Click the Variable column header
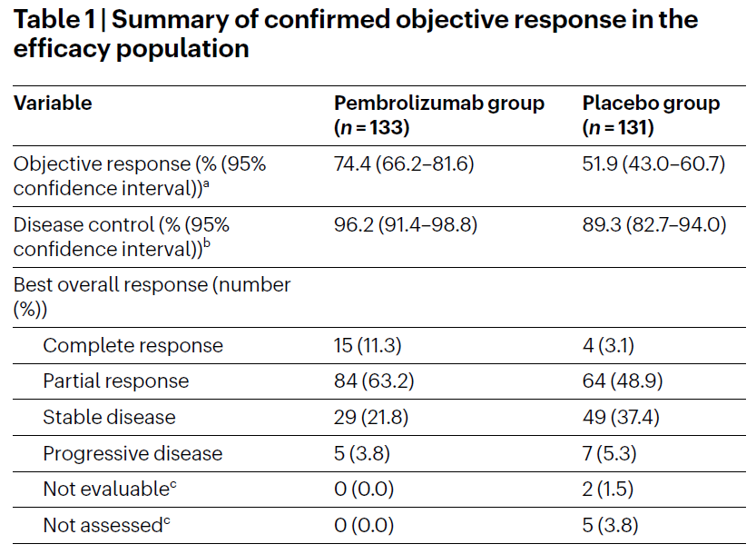Viewport: 756px width, 554px height. click(53, 103)
